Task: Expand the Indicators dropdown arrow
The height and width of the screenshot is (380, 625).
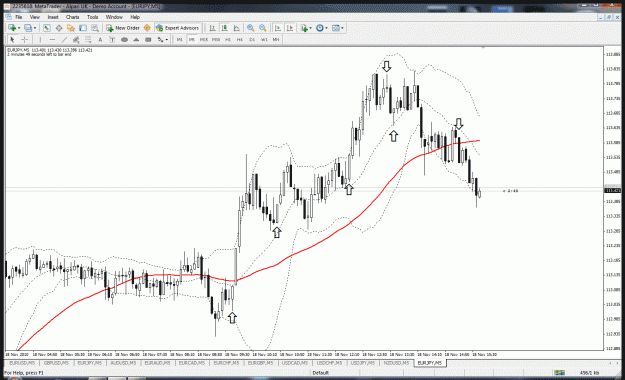Action: click(311, 28)
